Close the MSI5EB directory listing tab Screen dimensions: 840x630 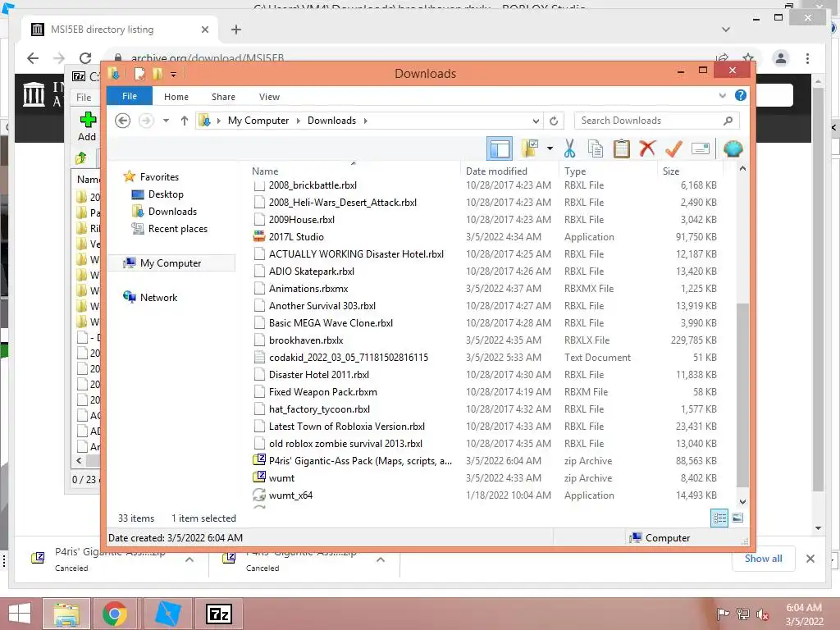tap(204, 30)
